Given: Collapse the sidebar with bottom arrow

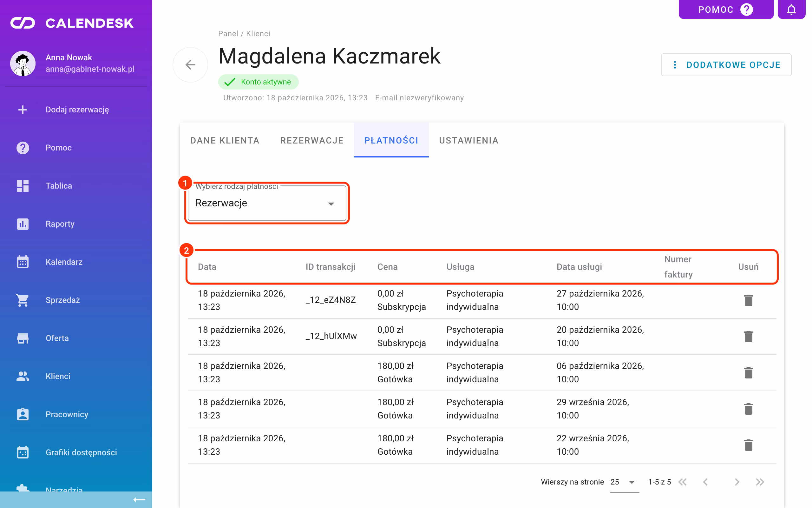Looking at the screenshot, I should click(139, 500).
